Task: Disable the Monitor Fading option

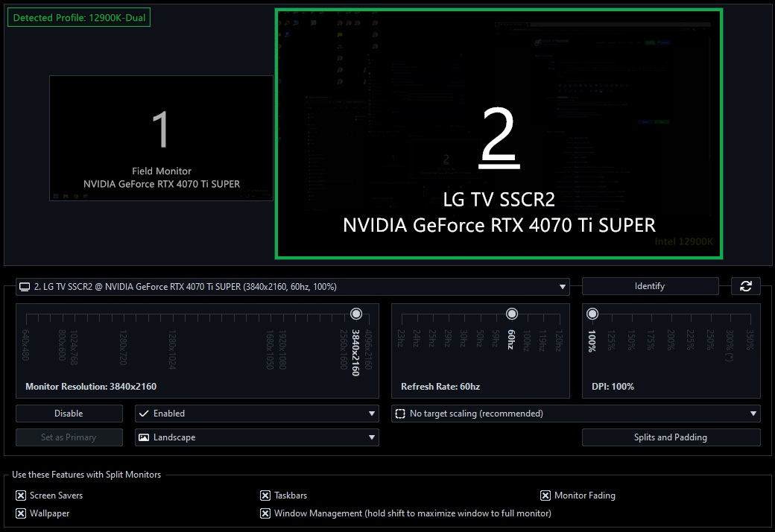Action: click(545, 495)
